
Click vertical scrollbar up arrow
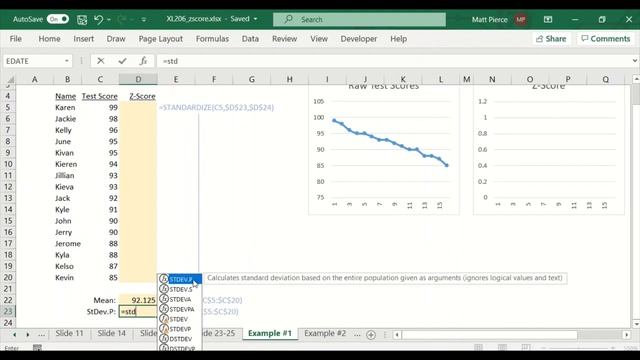pos(636,79)
